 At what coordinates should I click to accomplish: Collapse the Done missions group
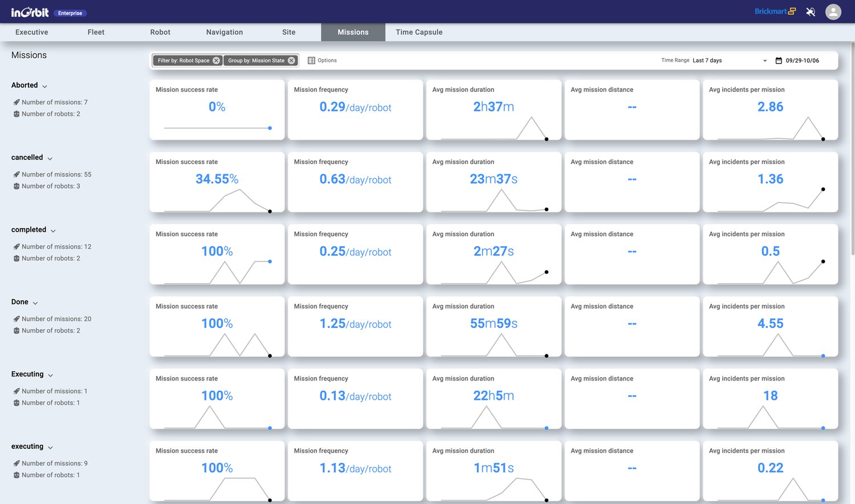tap(35, 303)
